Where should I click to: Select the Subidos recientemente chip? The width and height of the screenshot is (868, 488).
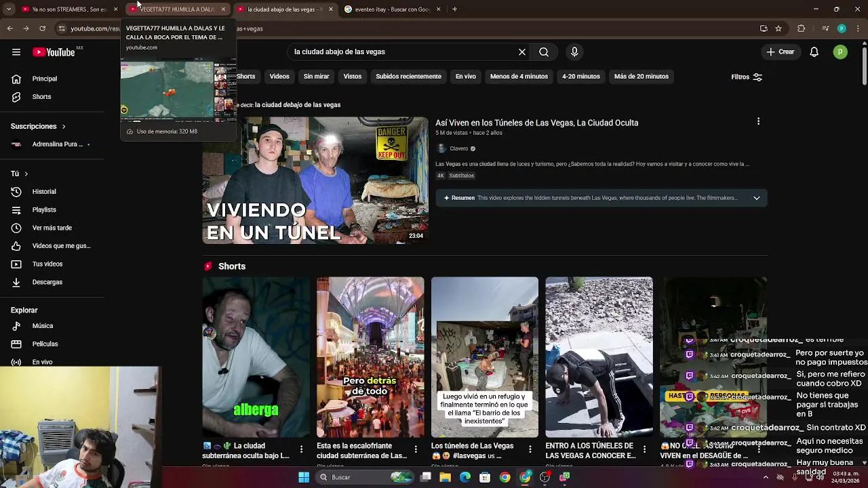(408, 77)
